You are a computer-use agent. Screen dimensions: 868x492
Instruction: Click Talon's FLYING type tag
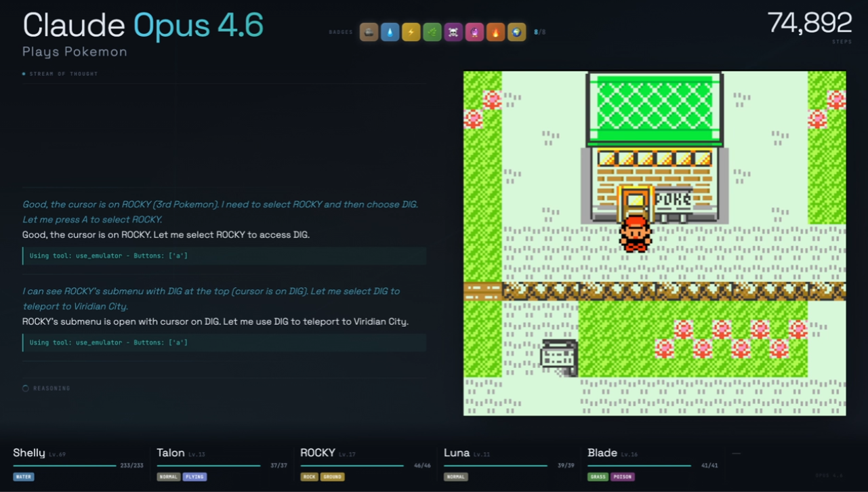click(x=194, y=477)
